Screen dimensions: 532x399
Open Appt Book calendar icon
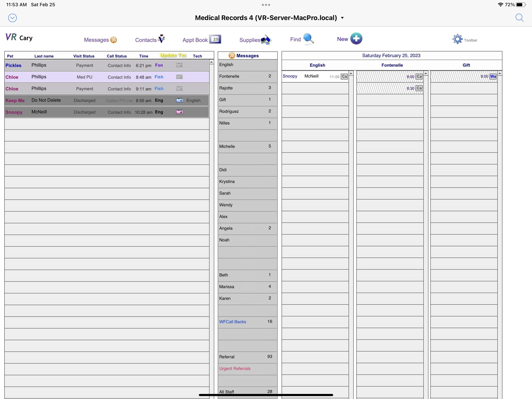click(215, 39)
